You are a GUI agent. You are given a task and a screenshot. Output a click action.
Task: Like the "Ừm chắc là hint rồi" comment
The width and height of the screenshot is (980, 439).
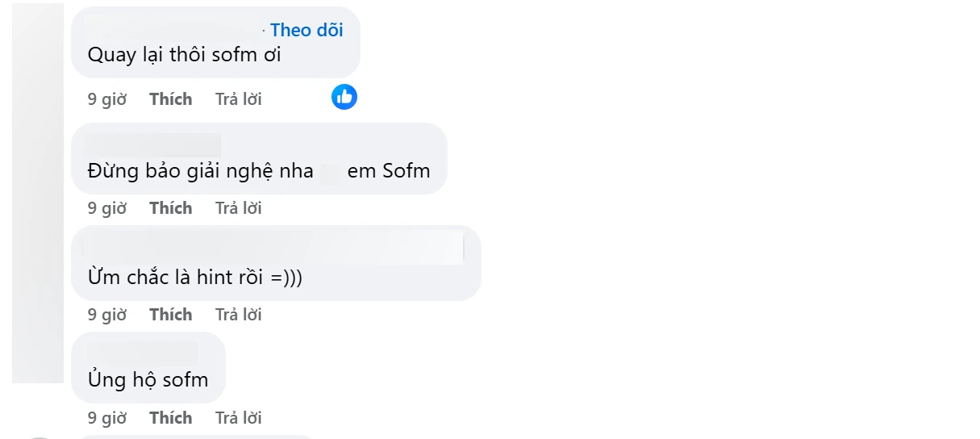(x=171, y=315)
